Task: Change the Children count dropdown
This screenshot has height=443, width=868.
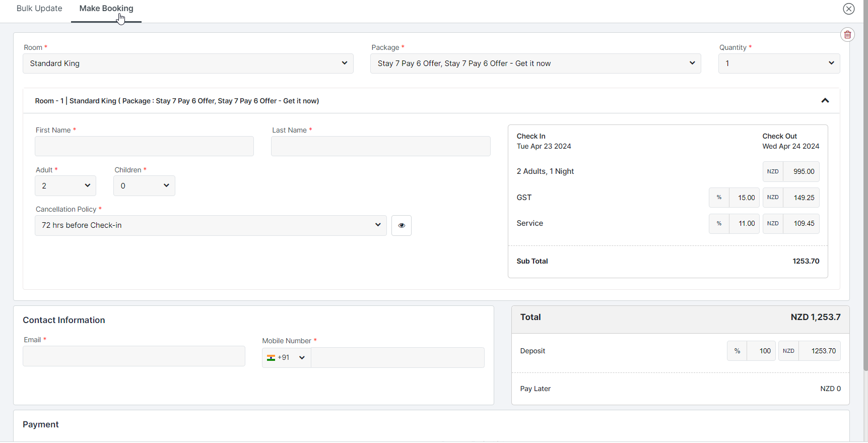Action: tap(144, 186)
